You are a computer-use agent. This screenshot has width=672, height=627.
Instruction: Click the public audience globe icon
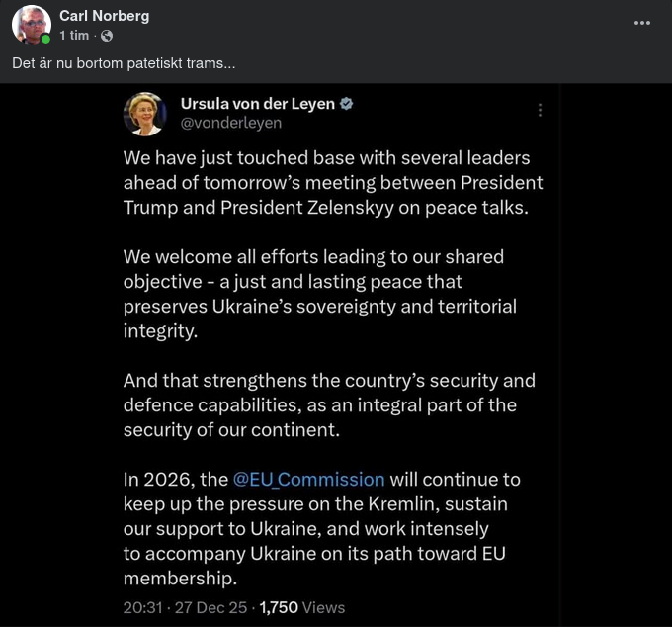[x=107, y=36]
